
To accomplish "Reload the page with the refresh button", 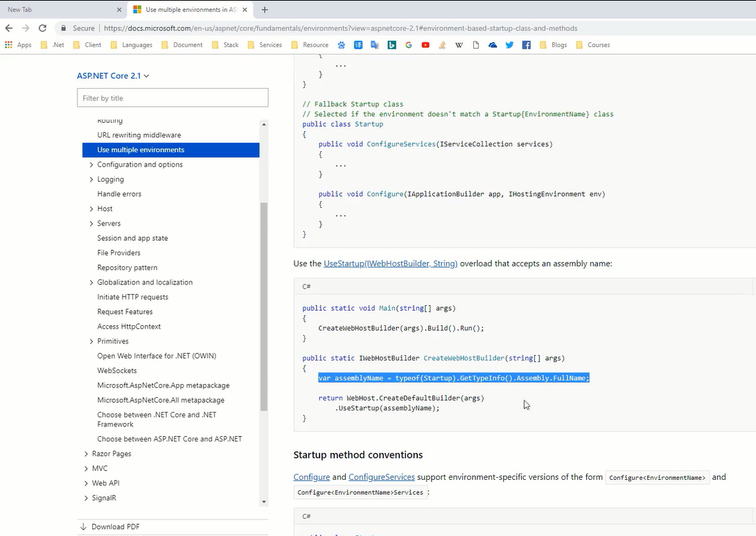I will [x=42, y=28].
